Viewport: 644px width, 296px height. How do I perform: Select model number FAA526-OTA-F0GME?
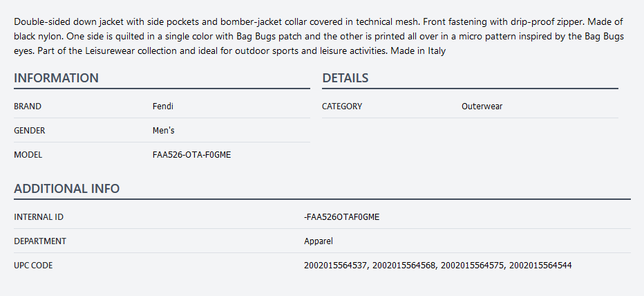(x=191, y=155)
